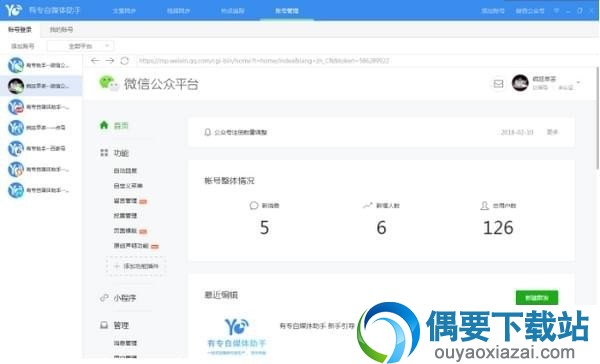The height and width of the screenshot is (364, 600).
Task: Click the green WeChat logo beside 微信公众平台
Action: (109, 83)
